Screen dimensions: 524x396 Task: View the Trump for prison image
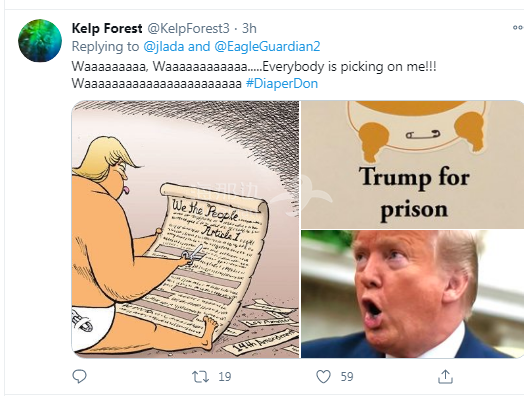click(412, 164)
